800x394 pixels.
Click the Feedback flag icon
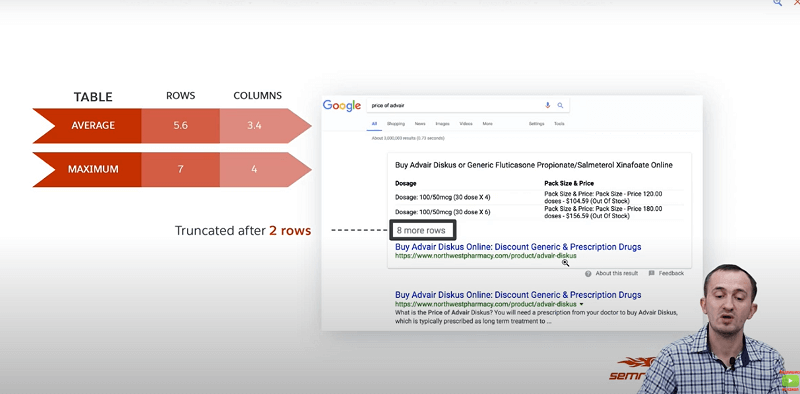(652, 274)
